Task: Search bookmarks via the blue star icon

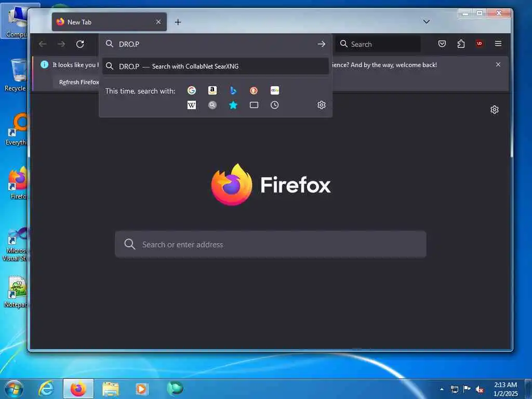Action: pyautogui.click(x=233, y=105)
